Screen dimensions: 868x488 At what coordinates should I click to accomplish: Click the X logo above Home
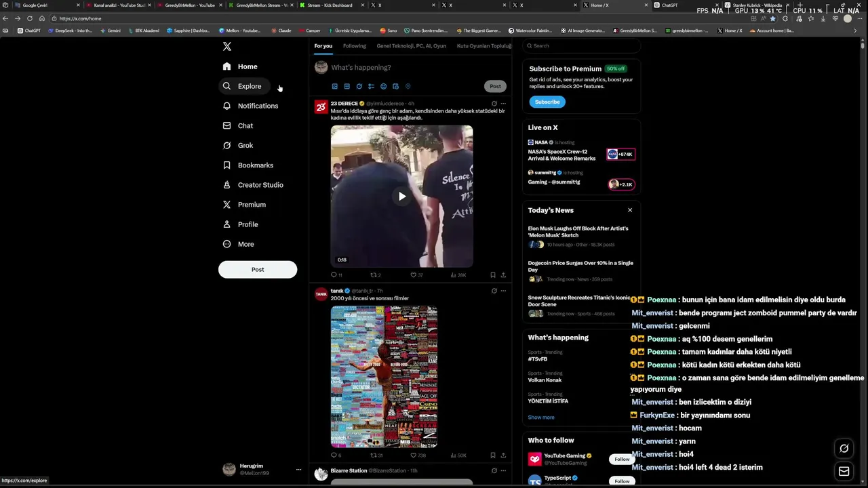point(227,46)
